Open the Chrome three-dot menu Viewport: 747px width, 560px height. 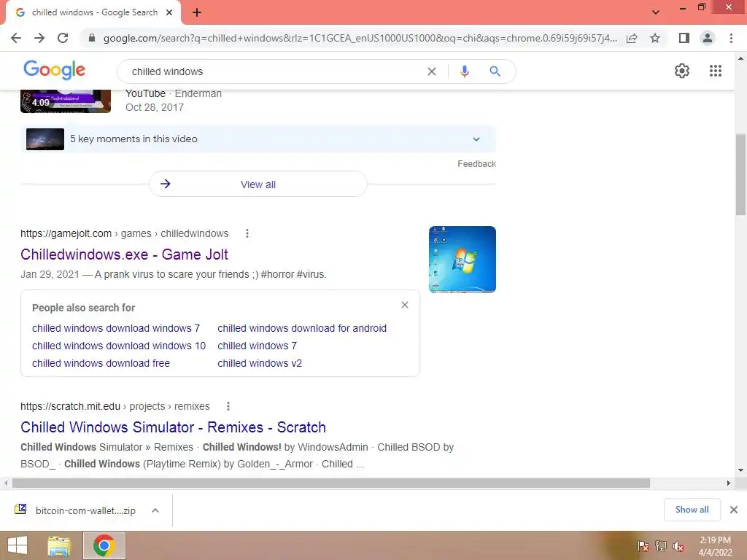pyautogui.click(x=731, y=38)
